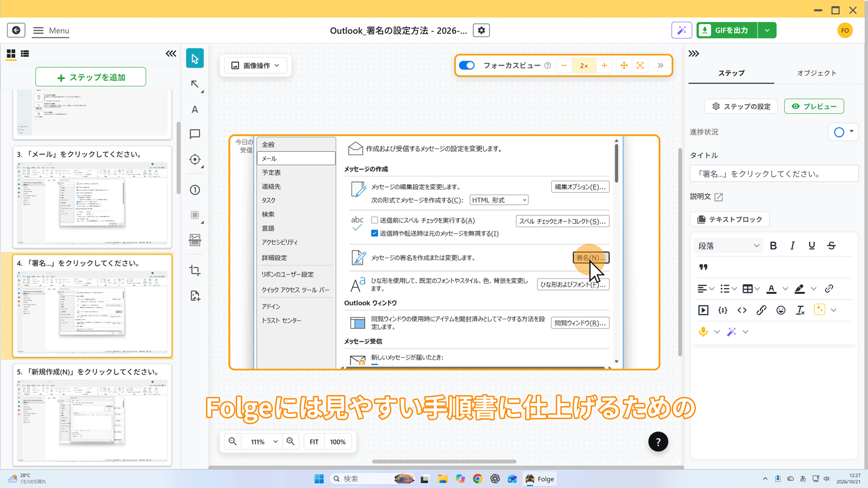Image resolution: width=868 pixels, height=488 pixels.
Task: Open the Menu
Action: [x=51, y=30]
